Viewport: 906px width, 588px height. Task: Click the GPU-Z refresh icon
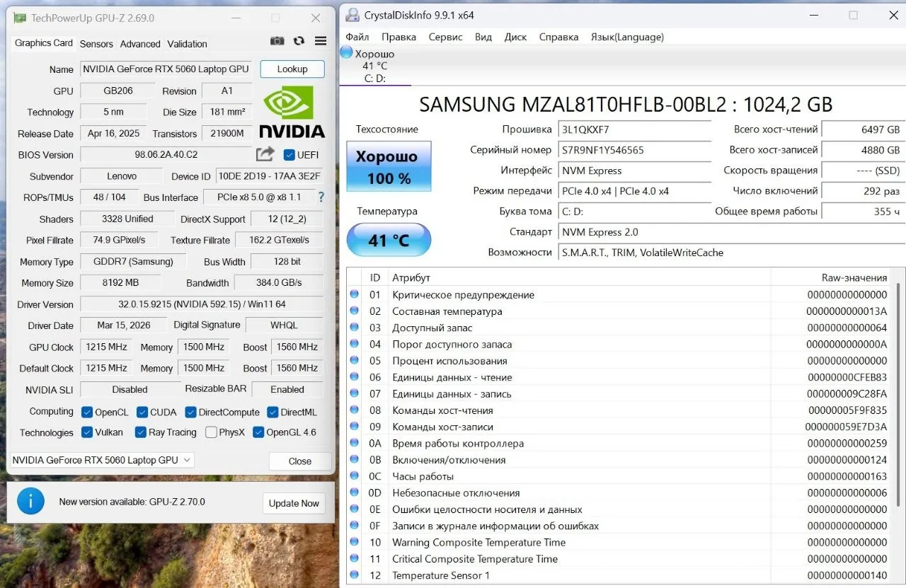pyautogui.click(x=299, y=42)
